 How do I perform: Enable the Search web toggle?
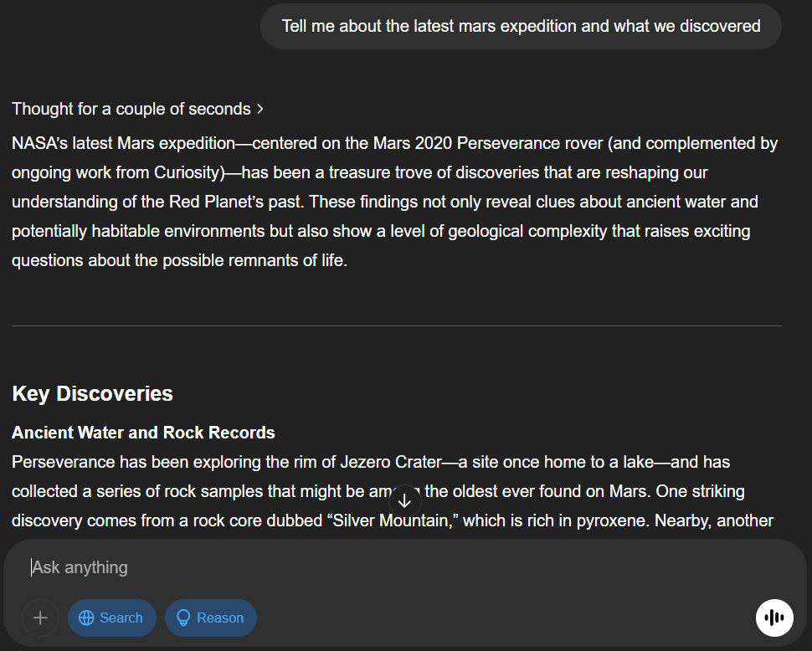(111, 618)
